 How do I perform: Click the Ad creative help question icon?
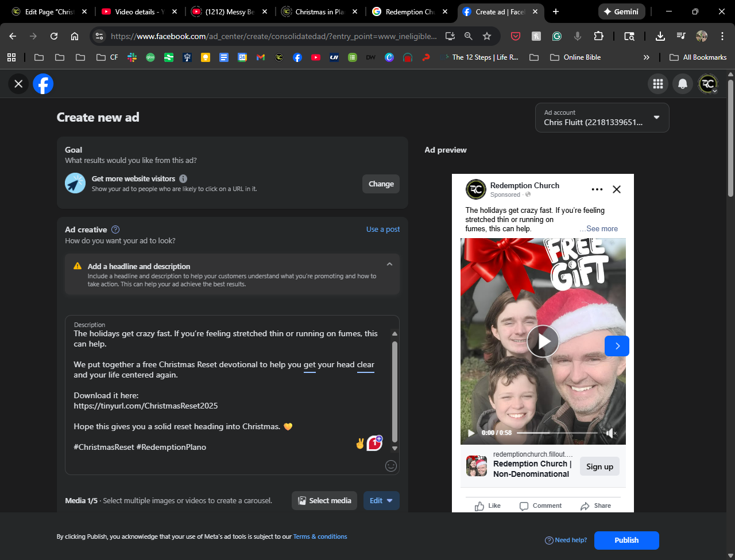[115, 230]
